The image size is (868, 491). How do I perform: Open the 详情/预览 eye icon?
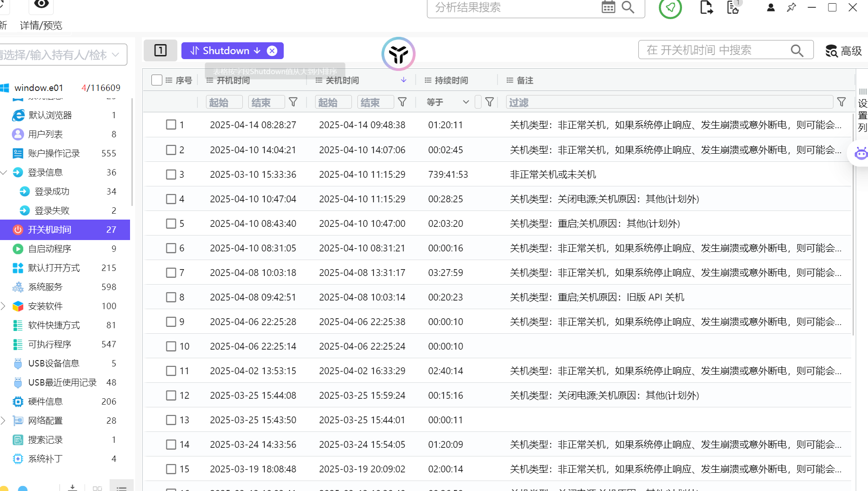(41, 5)
